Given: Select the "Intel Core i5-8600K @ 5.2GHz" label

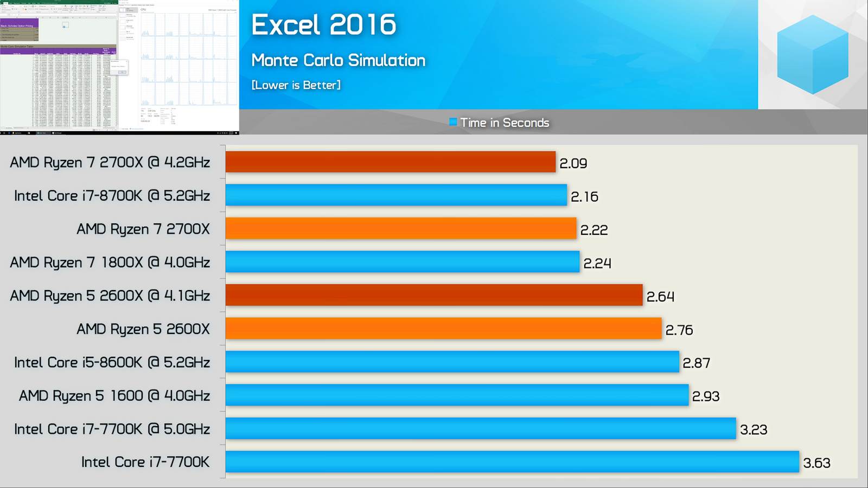Looking at the screenshot, I should [112, 362].
